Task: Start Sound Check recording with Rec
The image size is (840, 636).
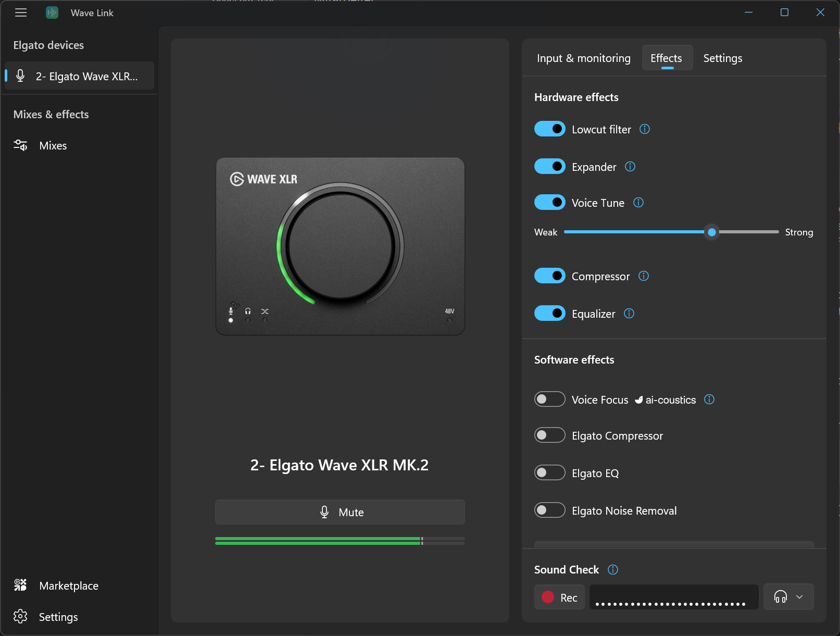Action: (x=560, y=597)
